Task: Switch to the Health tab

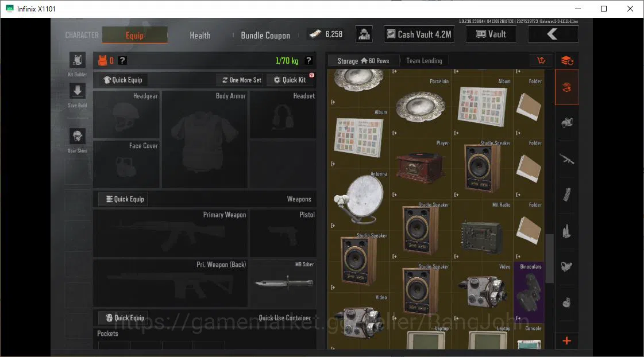Action: (x=200, y=35)
